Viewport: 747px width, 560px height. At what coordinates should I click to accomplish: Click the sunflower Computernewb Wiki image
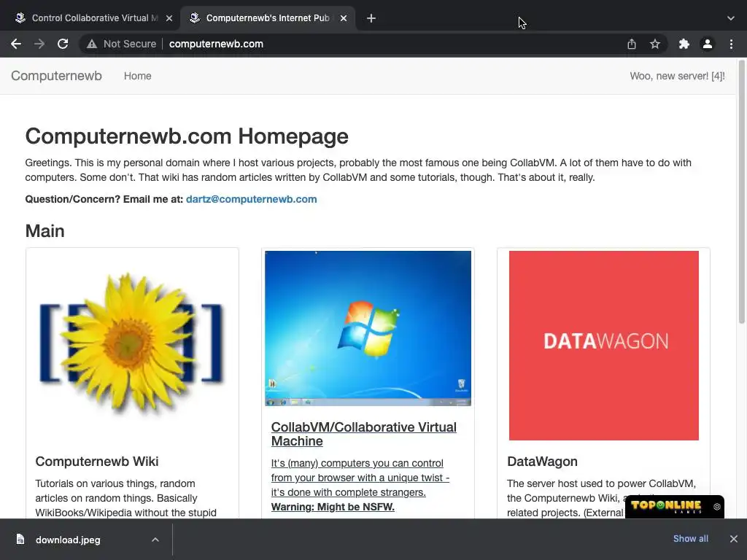pyautogui.click(x=132, y=344)
